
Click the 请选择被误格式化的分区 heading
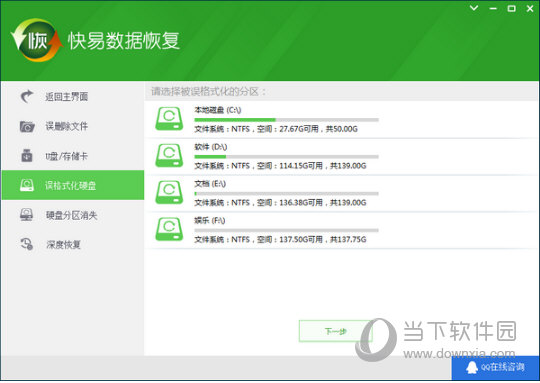[208, 92]
